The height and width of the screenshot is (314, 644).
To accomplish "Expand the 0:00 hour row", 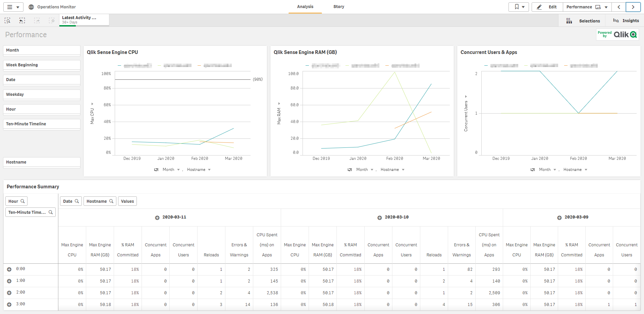I will 9,269.
